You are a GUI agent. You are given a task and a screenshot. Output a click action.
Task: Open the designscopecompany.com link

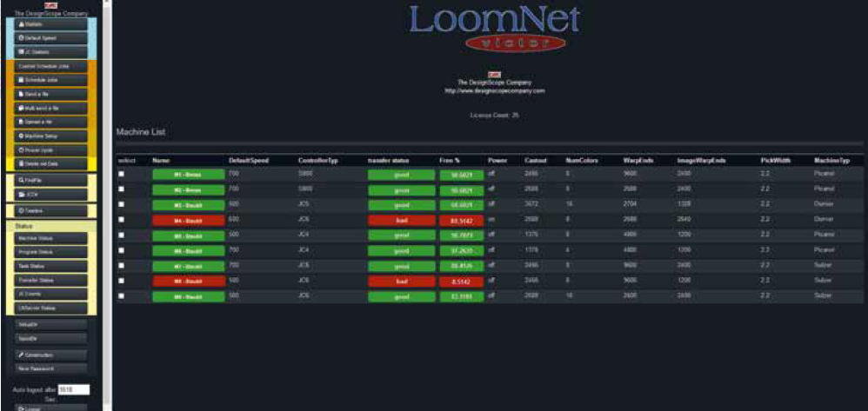pos(495,90)
